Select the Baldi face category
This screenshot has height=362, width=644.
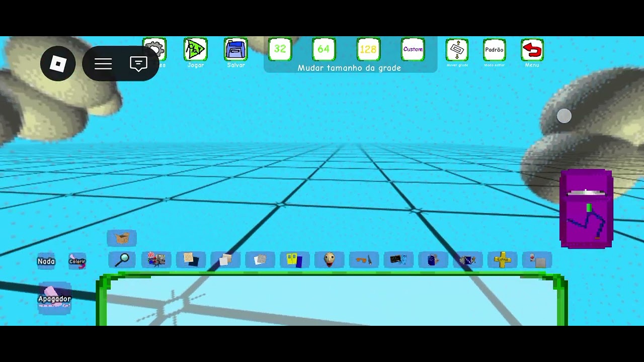pos(329,260)
